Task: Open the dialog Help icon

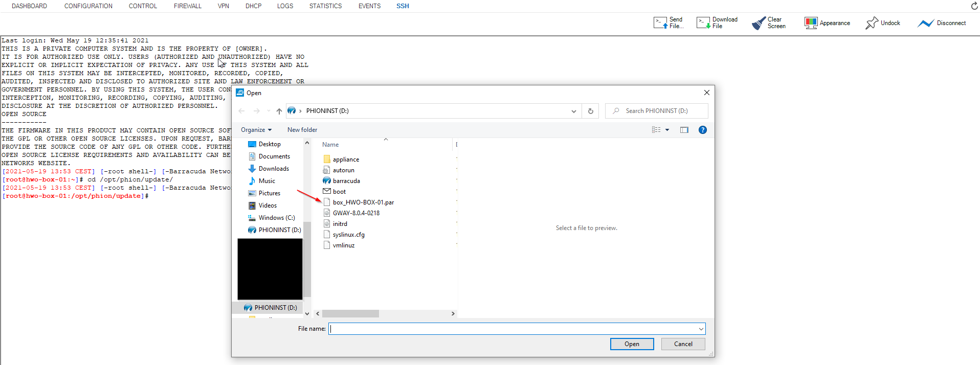Action: (x=703, y=130)
